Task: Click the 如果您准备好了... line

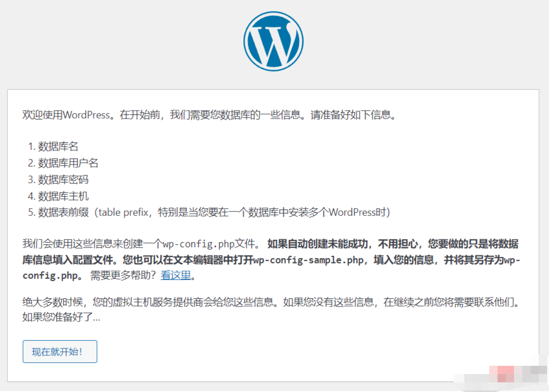Action: tap(61, 317)
